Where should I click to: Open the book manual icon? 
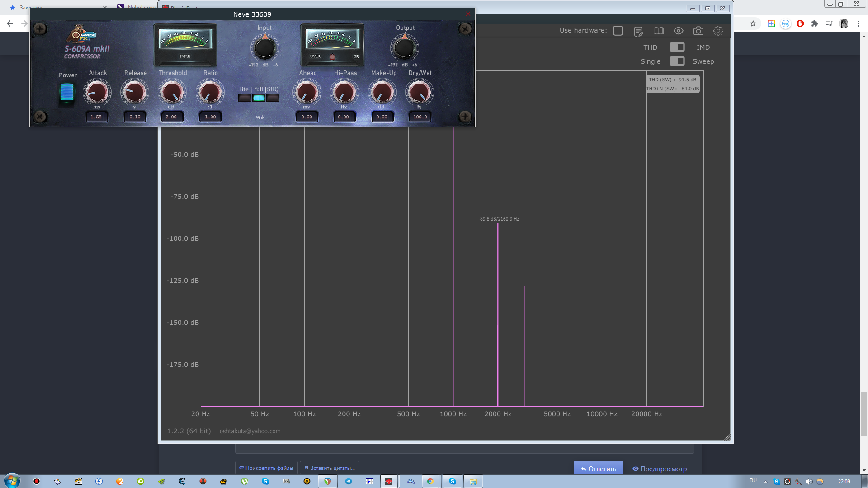pos(658,31)
